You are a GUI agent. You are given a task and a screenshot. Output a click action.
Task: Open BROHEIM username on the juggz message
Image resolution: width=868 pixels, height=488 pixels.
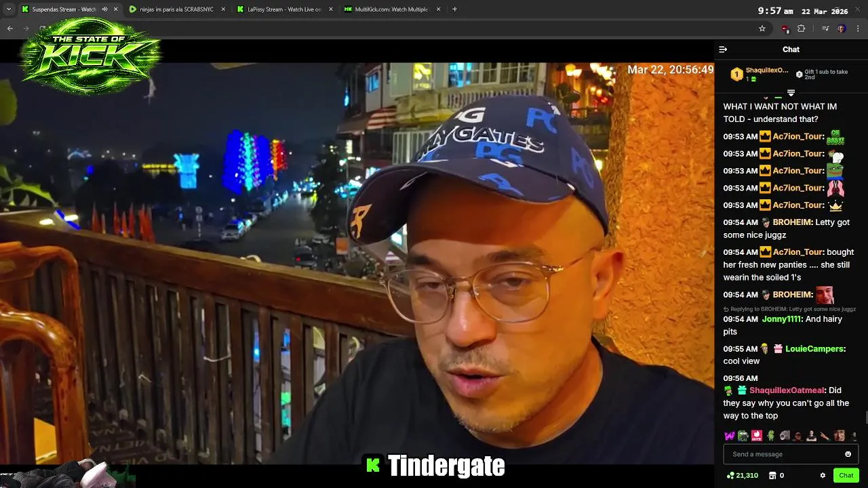coord(792,222)
